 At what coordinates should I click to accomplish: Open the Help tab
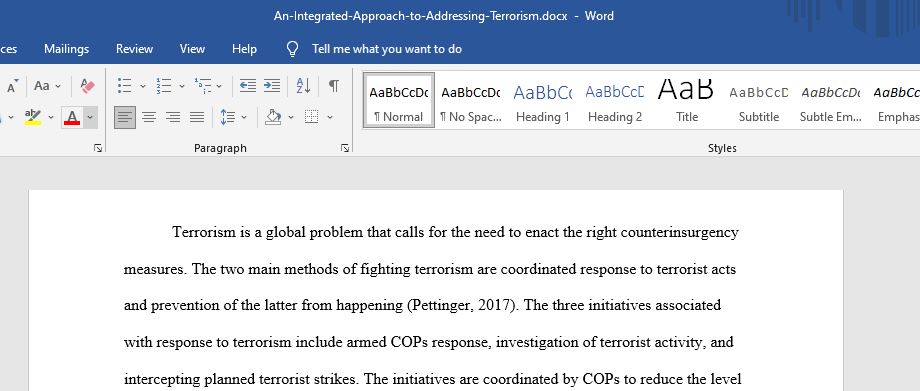tap(244, 49)
